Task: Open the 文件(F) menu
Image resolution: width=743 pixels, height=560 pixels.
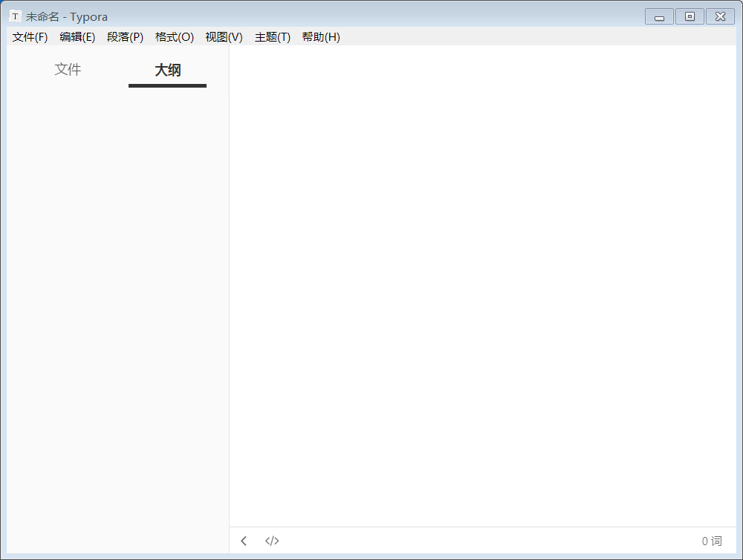Action: point(29,37)
